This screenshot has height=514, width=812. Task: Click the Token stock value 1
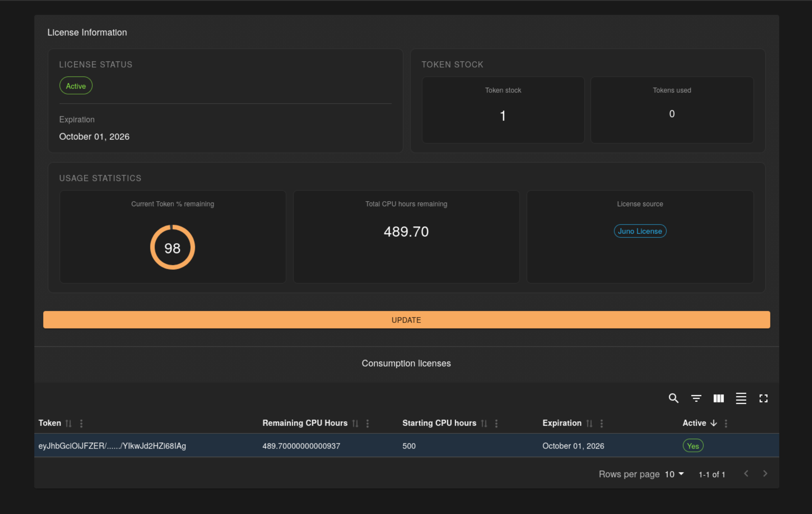[503, 116]
